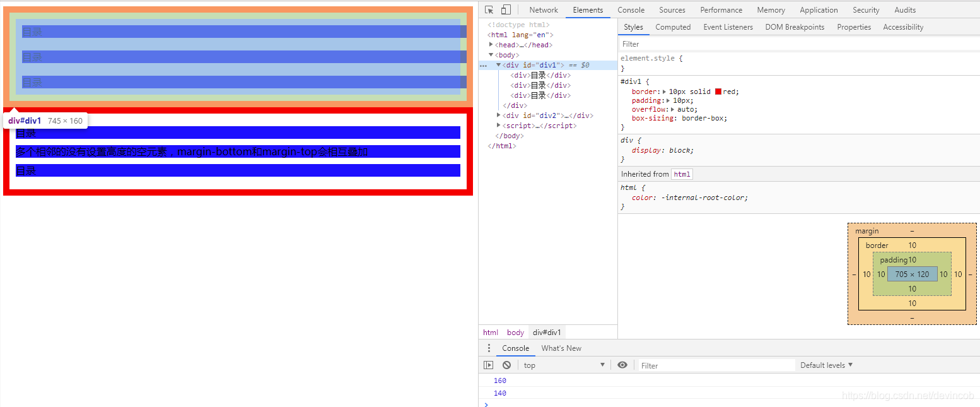980x407 pixels.
Task: Click the 705 × 120 content box
Action: click(x=912, y=274)
